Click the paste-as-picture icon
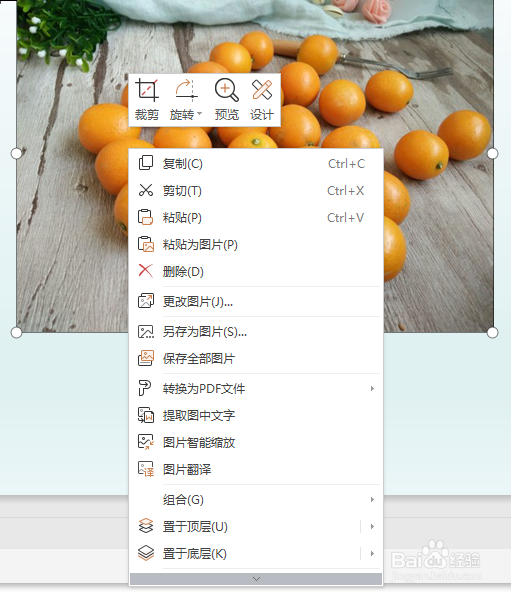The width and height of the screenshot is (511, 594). pos(146,244)
